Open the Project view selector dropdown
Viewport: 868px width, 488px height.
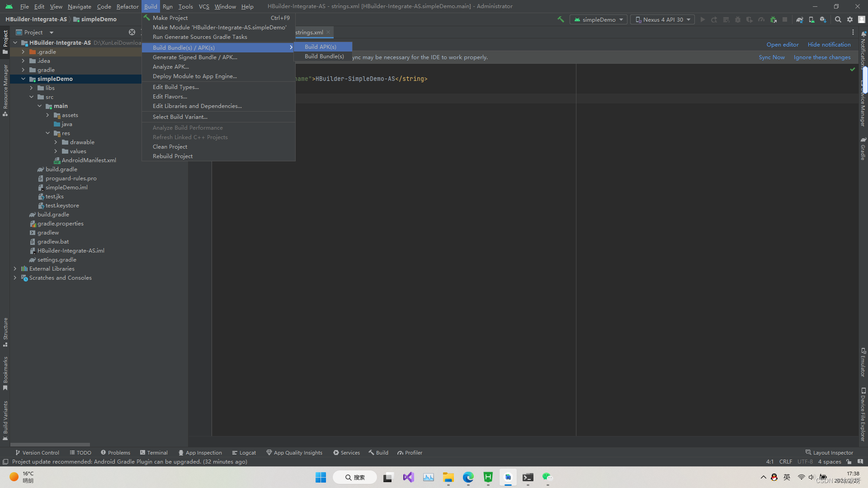coord(35,32)
